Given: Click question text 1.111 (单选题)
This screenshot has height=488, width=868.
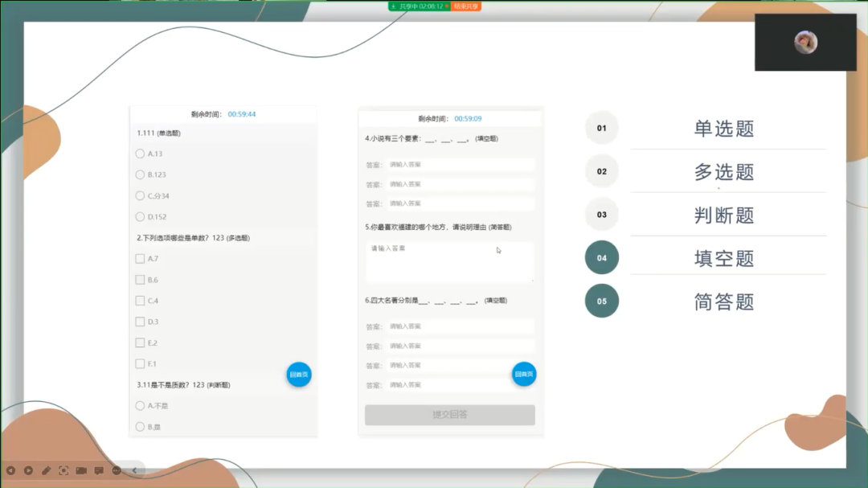Looking at the screenshot, I should (159, 133).
